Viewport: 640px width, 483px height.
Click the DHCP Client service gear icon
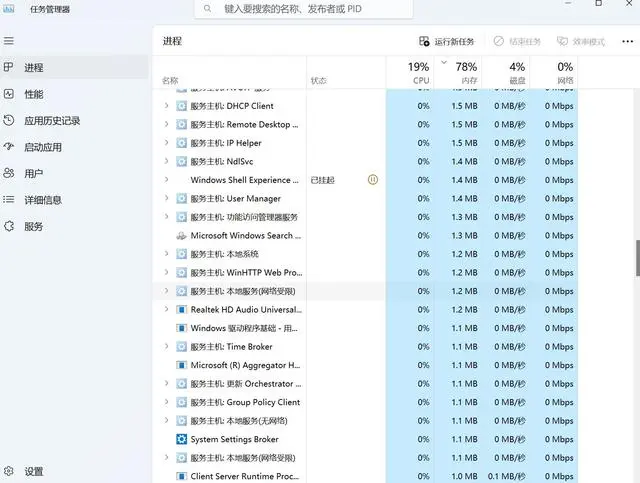point(181,106)
